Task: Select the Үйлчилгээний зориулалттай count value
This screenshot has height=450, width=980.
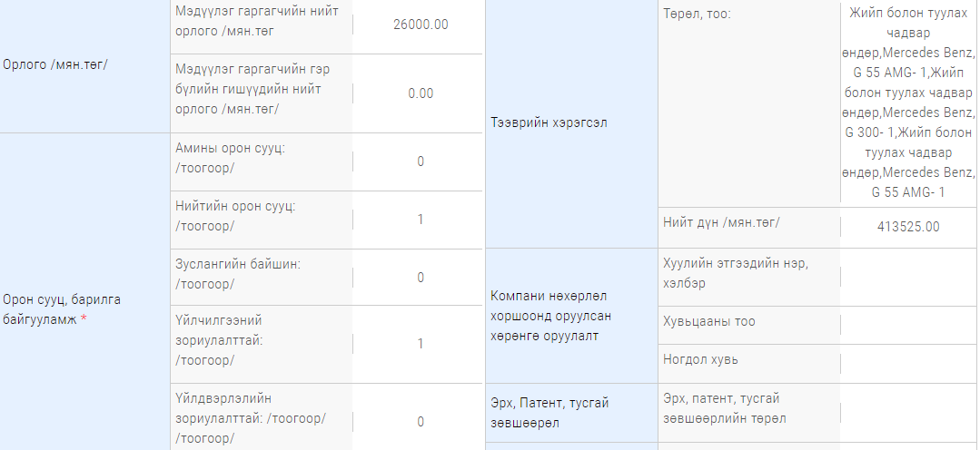Action: pos(421,344)
